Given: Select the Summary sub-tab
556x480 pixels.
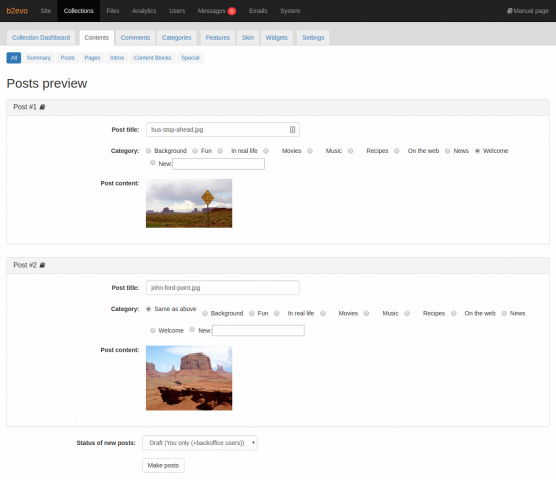Looking at the screenshot, I should [39, 58].
